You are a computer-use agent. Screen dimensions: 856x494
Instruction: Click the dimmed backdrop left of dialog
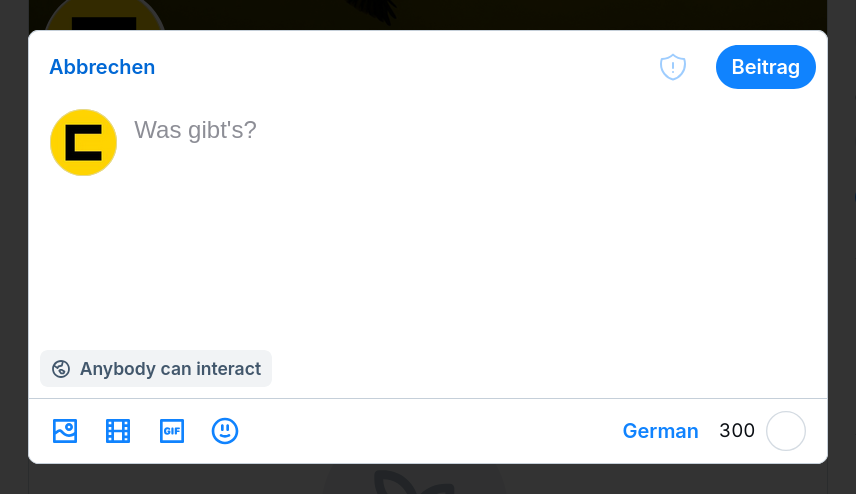pyautogui.click(x=14, y=246)
